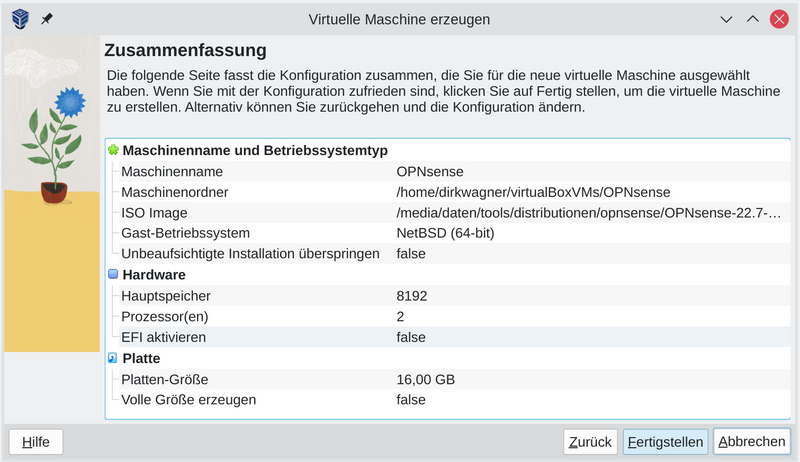Click the green clover icon beside Maschinenname section
Screen dimensions: 800x462
click(x=113, y=150)
